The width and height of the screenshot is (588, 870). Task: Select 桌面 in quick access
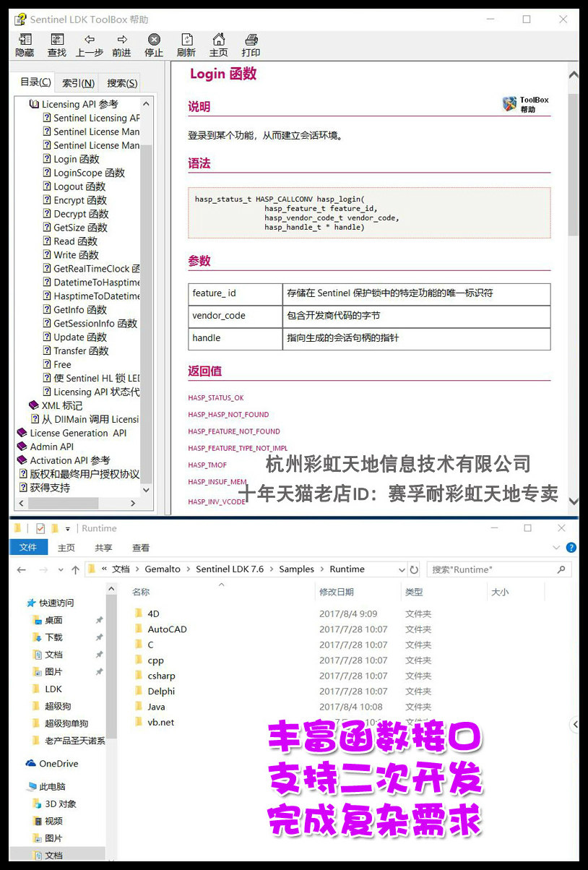pos(48,620)
